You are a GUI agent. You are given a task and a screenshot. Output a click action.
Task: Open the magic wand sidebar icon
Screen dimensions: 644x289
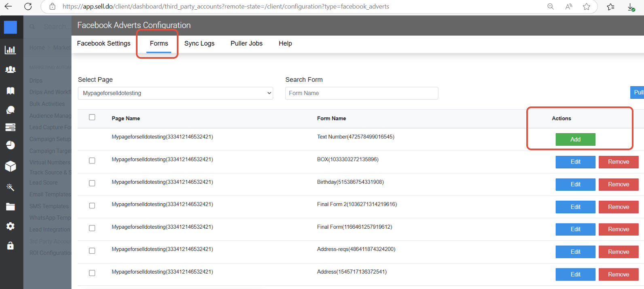11,187
